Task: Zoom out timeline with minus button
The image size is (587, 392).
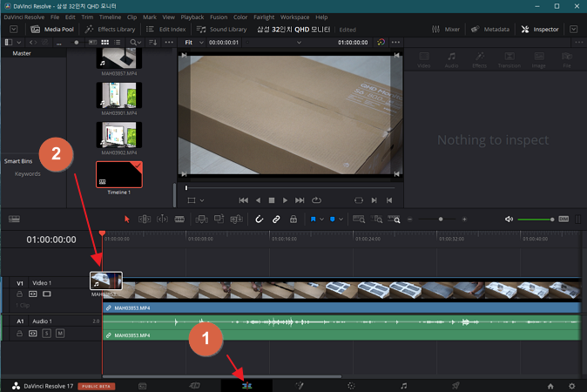Action: click(410, 220)
